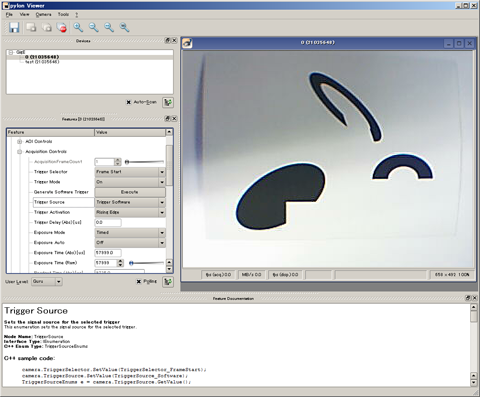Click the first magnifier zoom icon
The image size is (480, 397).
click(78, 27)
